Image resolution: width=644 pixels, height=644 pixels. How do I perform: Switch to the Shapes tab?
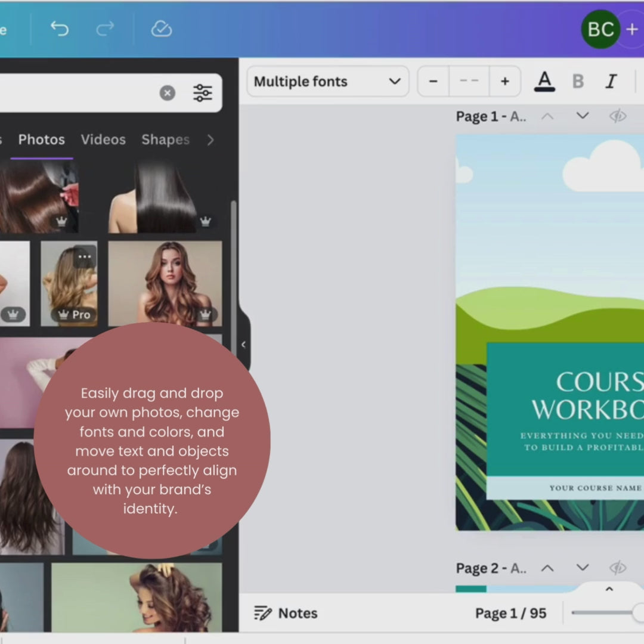[165, 140]
